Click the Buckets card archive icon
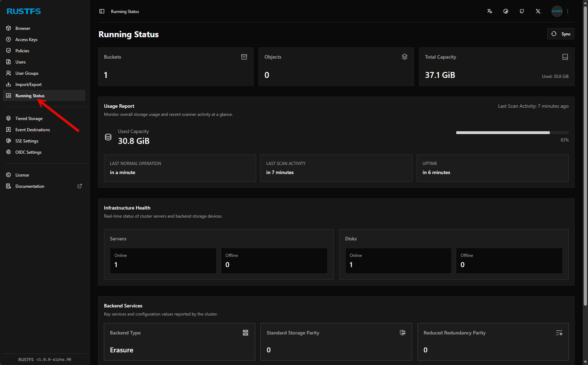The image size is (588, 365). [244, 57]
